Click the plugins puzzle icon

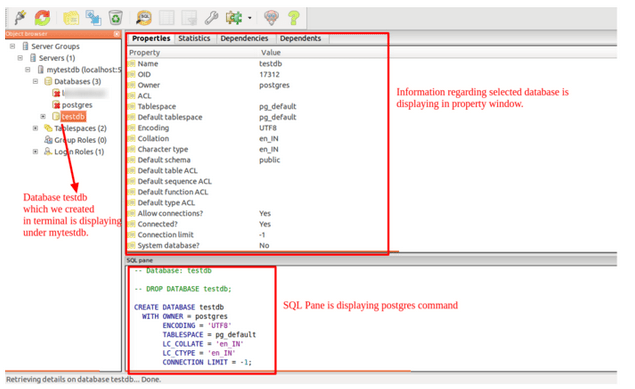click(234, 17)
